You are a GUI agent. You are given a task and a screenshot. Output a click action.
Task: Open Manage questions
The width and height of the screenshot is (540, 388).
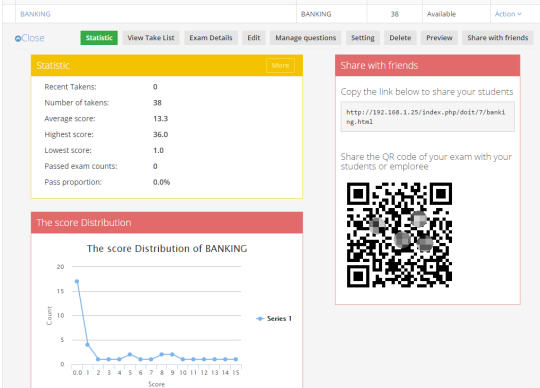click(x=305, y=38)
